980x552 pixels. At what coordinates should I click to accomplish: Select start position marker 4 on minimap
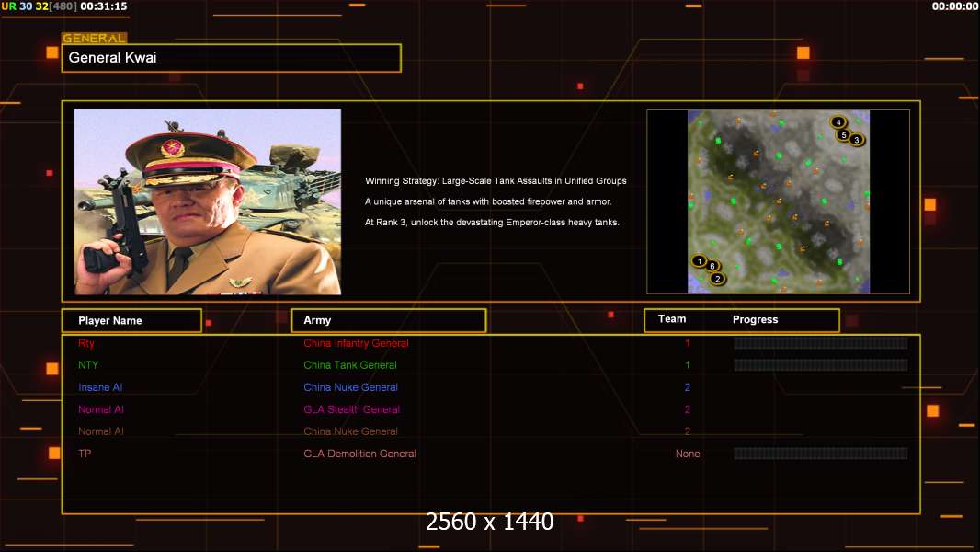tap(838, 121)
